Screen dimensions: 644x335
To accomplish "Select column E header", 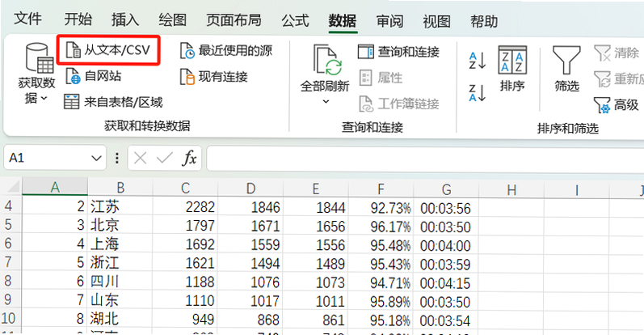I will coord(315,189).
